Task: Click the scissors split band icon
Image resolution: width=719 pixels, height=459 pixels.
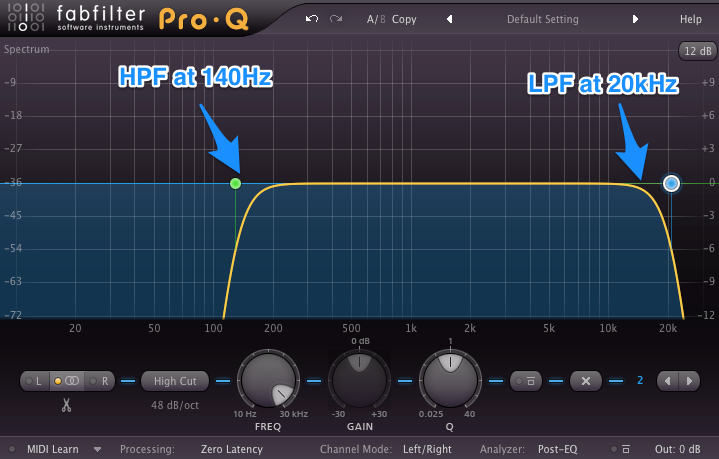Action: pyautogui.click(x=66, y=405)
